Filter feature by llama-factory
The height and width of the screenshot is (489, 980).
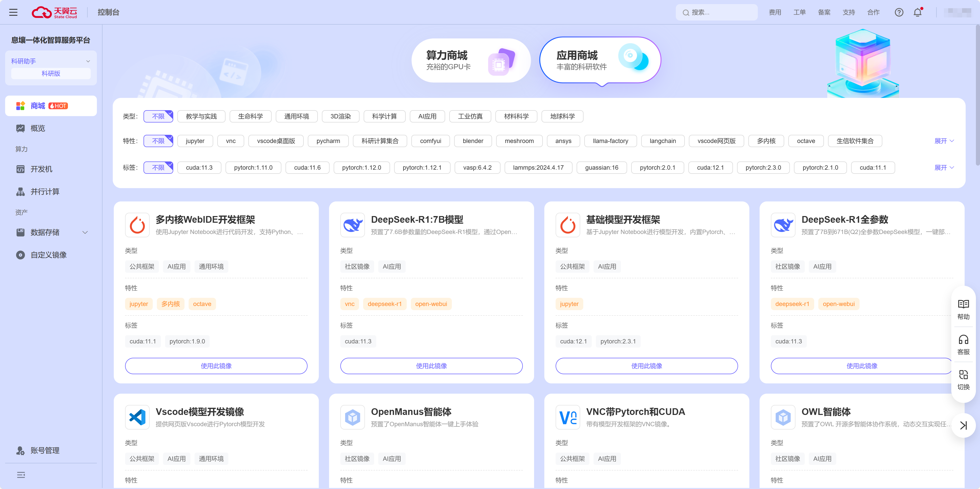(x=610, y=141)
